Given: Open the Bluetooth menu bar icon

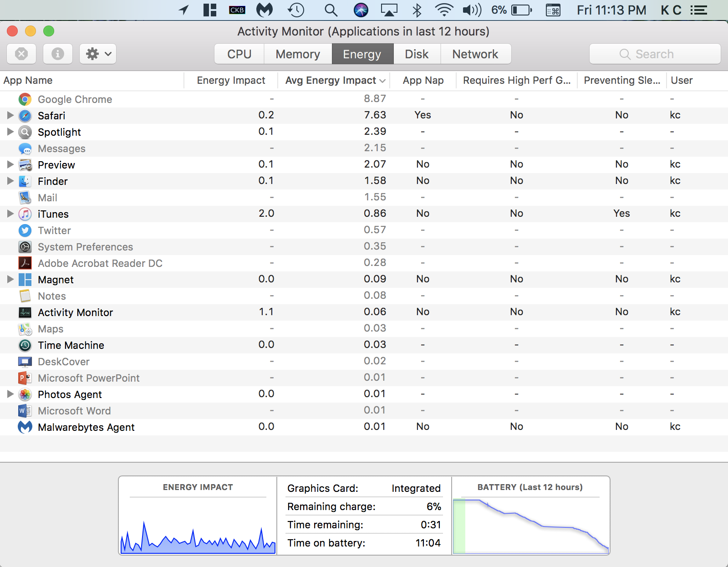Looking at the screenshot, I should click(x=417, y=10).
